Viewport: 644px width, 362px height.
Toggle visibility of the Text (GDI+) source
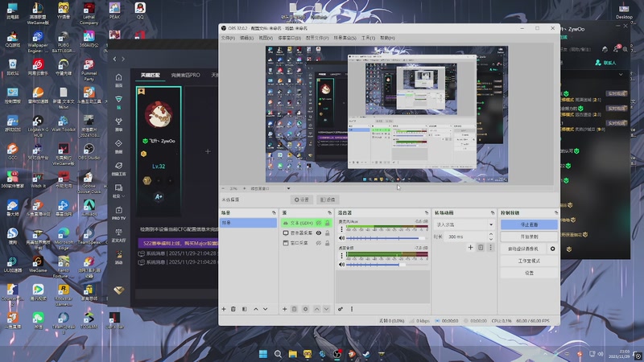click(x=318, y=223)
